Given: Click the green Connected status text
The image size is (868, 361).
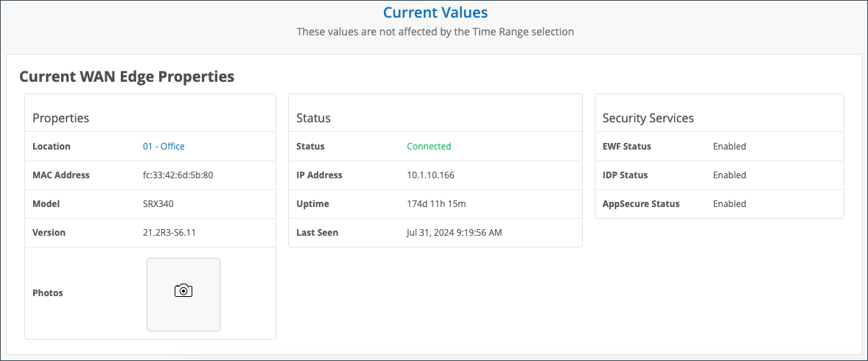Looking at the screenshot, I should point(429,147).
